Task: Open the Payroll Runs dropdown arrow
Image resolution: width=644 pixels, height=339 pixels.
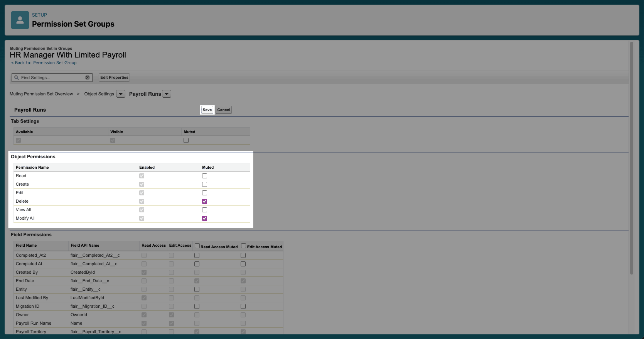Action: click(167, 94)
